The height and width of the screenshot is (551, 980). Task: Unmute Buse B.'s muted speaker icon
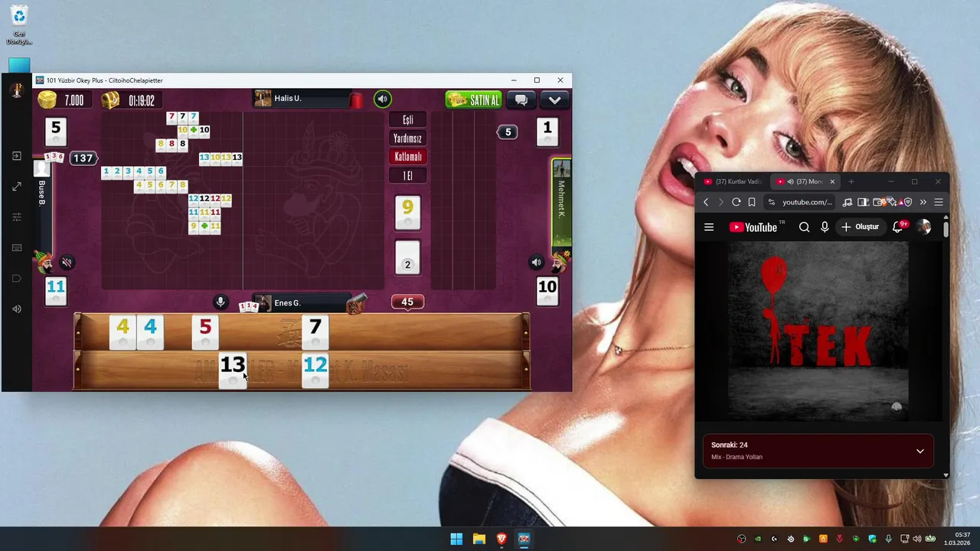pyautogui.click(x=67, y=262)
